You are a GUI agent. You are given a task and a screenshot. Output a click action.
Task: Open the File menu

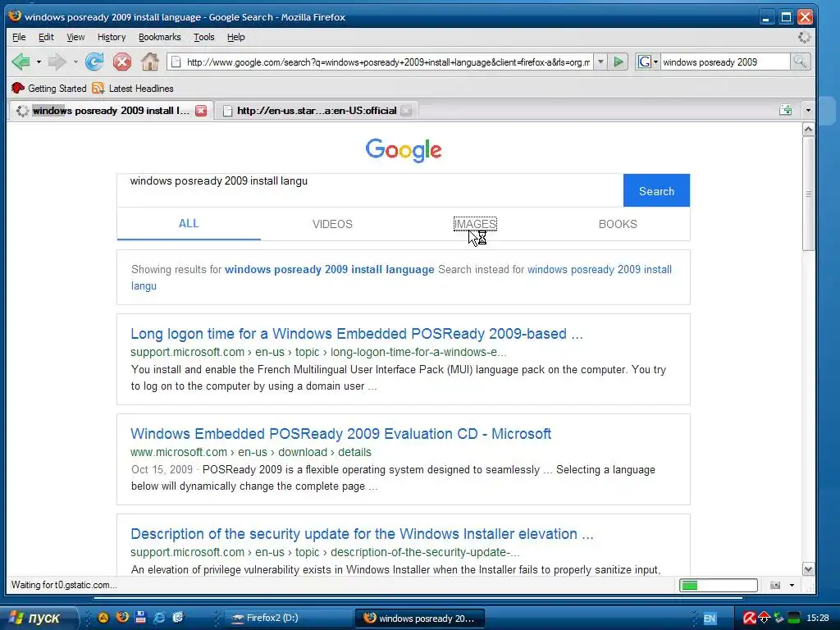click(19, 37)
